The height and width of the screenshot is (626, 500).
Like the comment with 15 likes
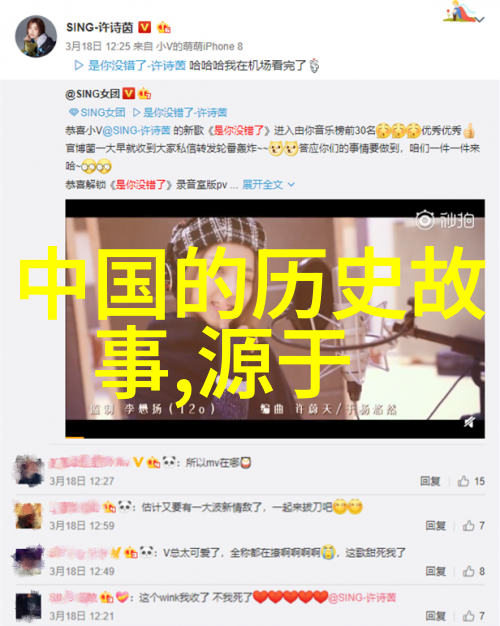pos(471,481)
